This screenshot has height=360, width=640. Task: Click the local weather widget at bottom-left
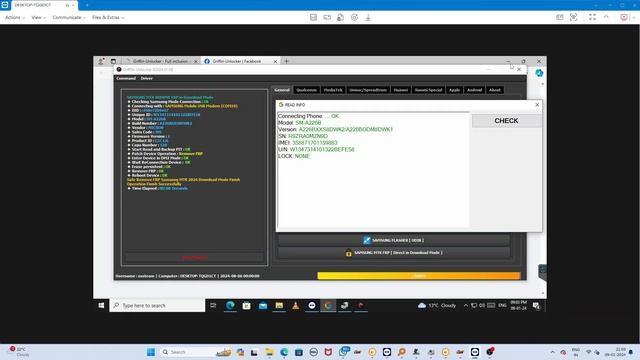(18, 352)
